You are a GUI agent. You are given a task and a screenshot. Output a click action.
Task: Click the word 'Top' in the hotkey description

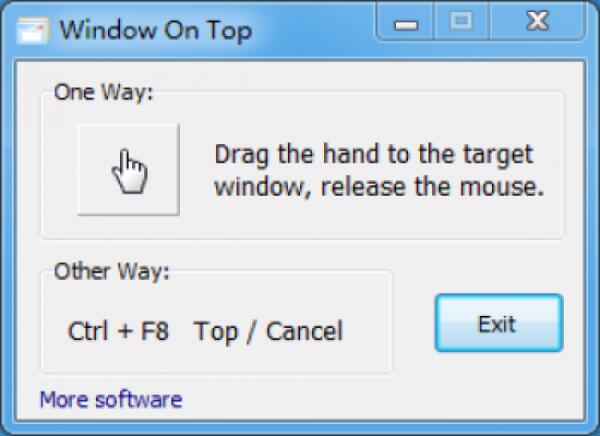pyautogui.click(x=215, y=331)
